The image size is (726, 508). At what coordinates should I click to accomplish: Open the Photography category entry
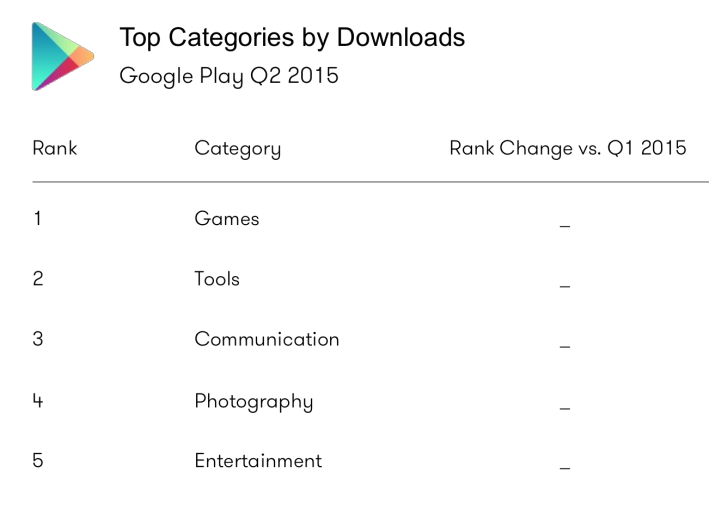pos(254,401)
